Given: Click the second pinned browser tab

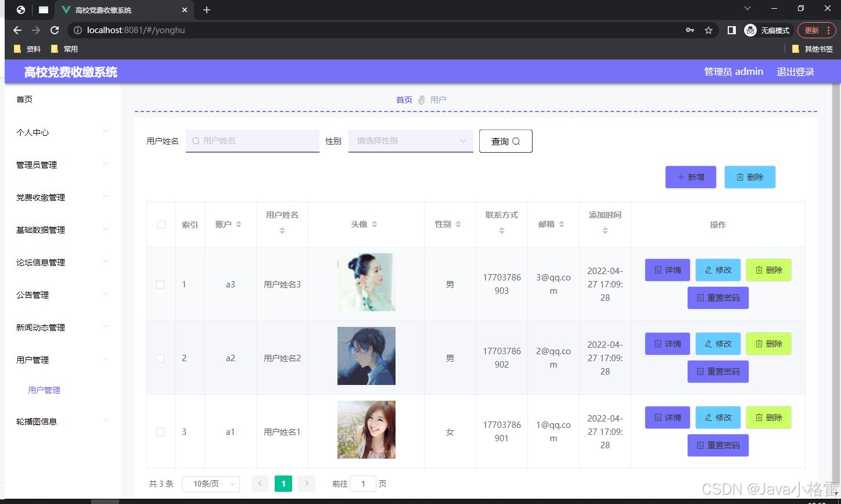Looking at the screenshot, I should click(x=44, y=10).
